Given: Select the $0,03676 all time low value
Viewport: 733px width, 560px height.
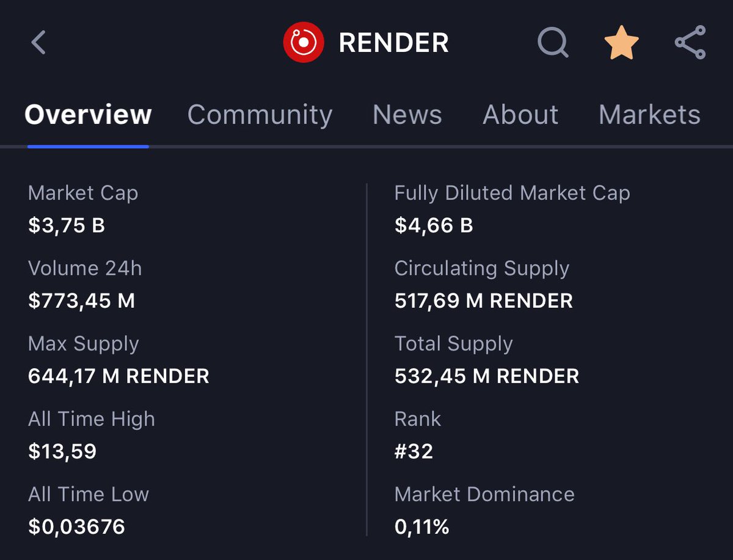Looking at the screenshot, I should click(x=76, y=527).
